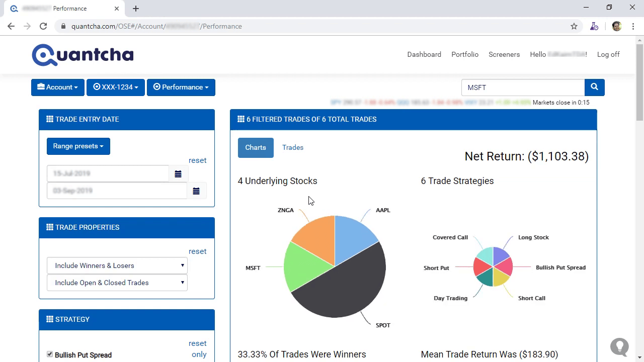Click the magnifier search button next to MSFT
The height and width of the screenshot is (362, 644).
(594, 87)
